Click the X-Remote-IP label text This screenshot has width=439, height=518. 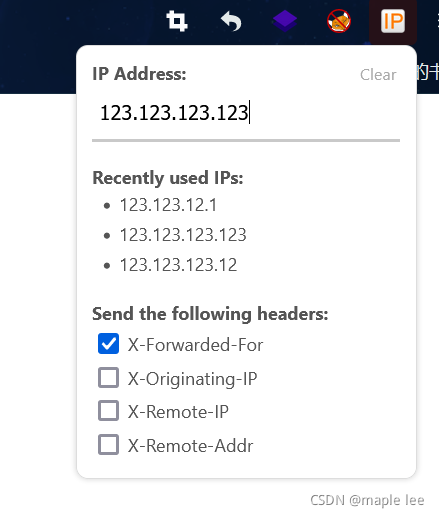coord(178,412)
